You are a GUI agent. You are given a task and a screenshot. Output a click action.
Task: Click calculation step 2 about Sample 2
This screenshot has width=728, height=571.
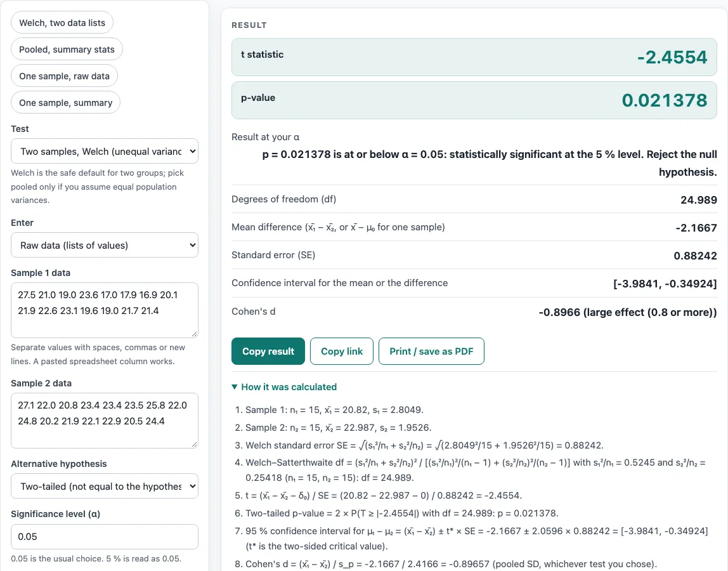tap(339, 428)
